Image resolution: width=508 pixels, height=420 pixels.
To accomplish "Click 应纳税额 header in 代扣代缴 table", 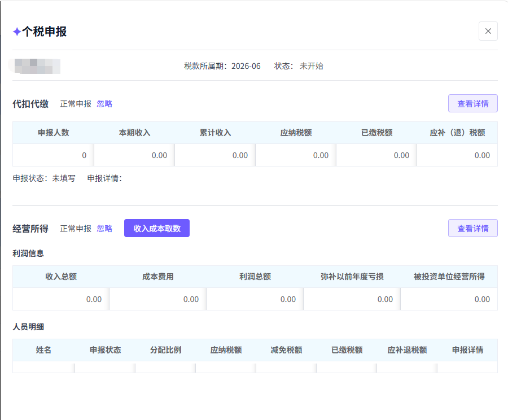I will coord(296,133).
